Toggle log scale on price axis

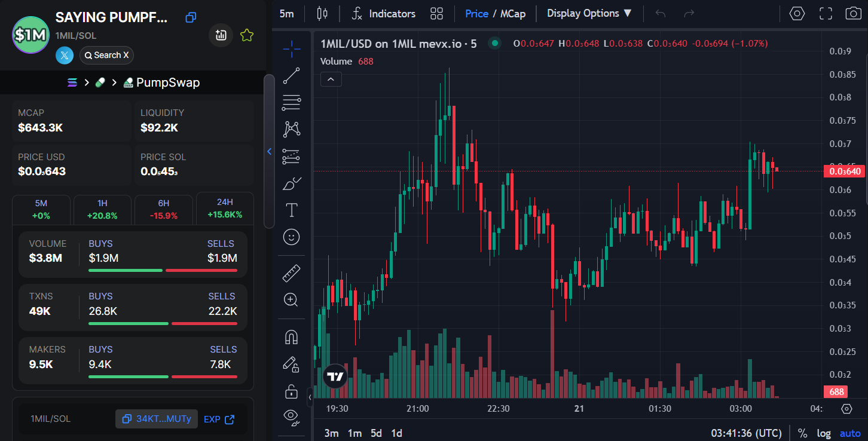[x=824, y=433]
